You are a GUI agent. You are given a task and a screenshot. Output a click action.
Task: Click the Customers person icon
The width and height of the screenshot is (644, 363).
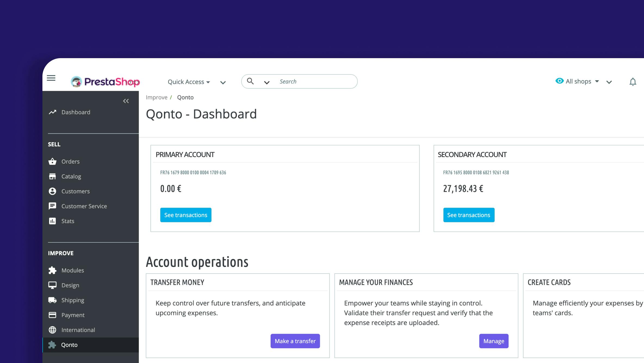[x=52, y=191]
